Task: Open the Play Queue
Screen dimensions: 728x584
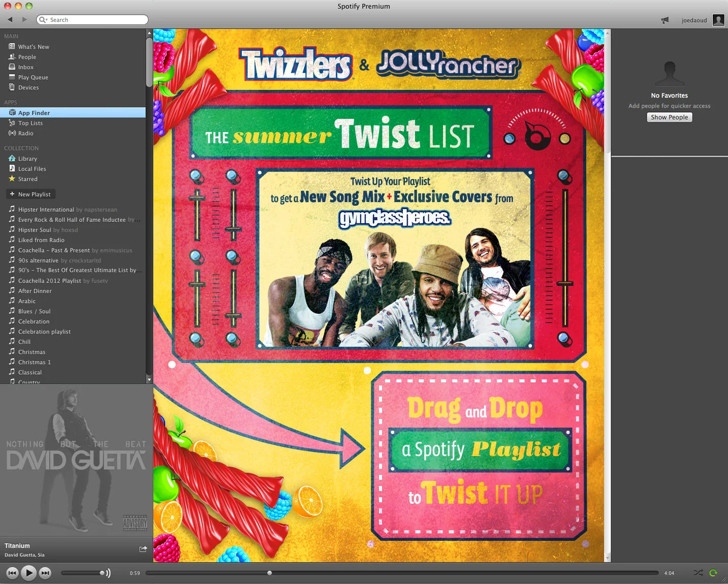Action: coord(33,77)
